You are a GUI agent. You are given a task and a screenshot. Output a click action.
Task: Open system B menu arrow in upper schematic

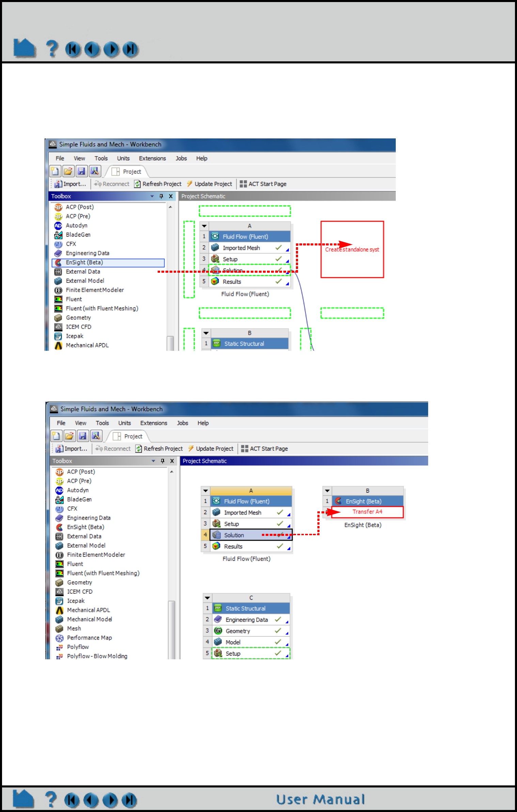[x=206, y=333]
